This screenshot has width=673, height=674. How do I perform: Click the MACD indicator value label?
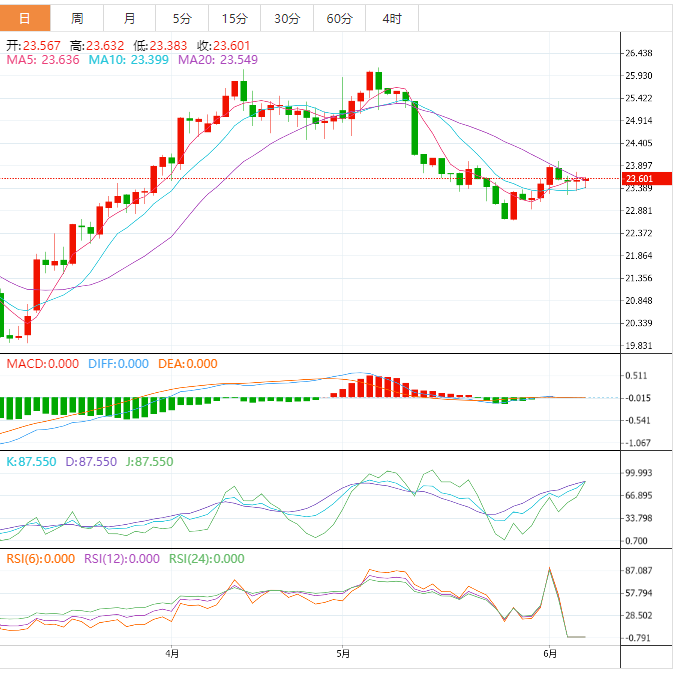coord(42,364)
